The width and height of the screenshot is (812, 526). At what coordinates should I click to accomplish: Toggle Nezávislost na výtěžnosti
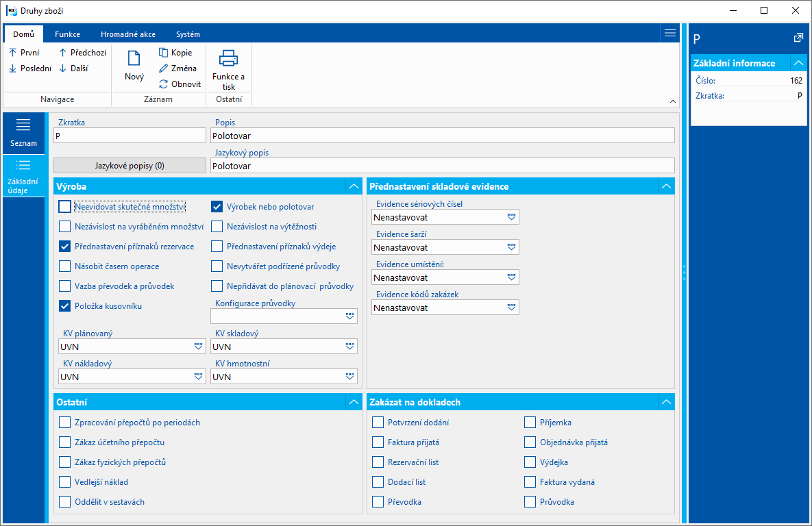217,226
